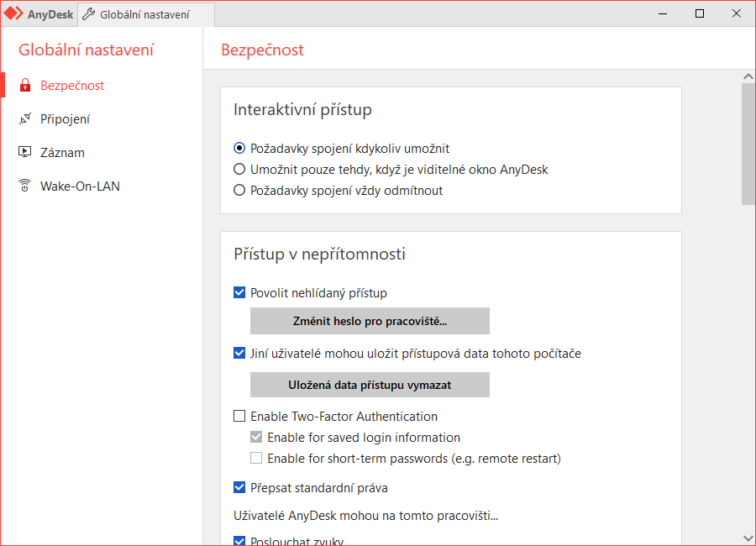Choose "Požadavky spojení vždy odmítnout" option

(239, 191)
